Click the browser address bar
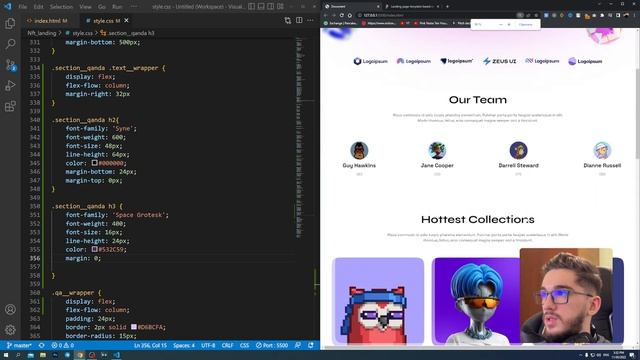This screenshot has height=360, width=640. click(437, 15)
